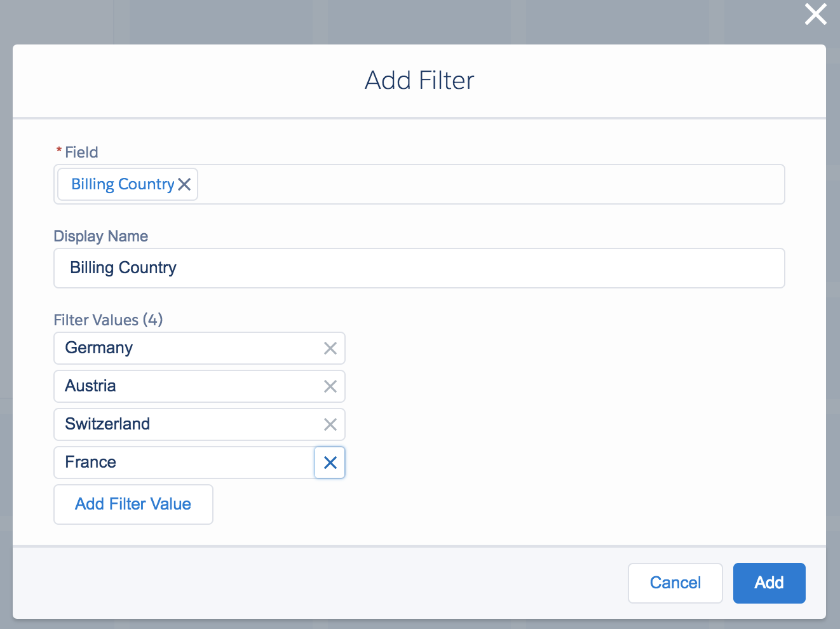Click the Filter Values (4) label
Screen dimensions: 840x629
point(108,320)
